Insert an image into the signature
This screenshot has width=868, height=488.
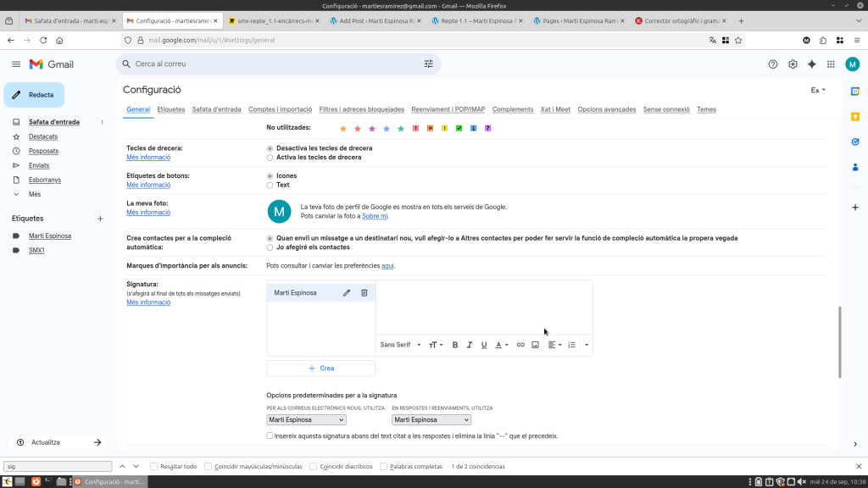[535, 345]
